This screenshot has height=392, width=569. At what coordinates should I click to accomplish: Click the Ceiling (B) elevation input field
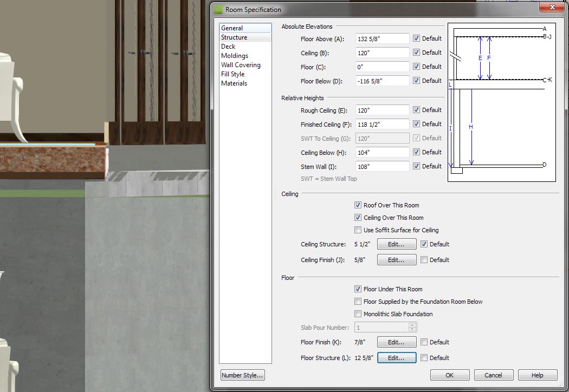pyautogui.click(x=383, y=53)
